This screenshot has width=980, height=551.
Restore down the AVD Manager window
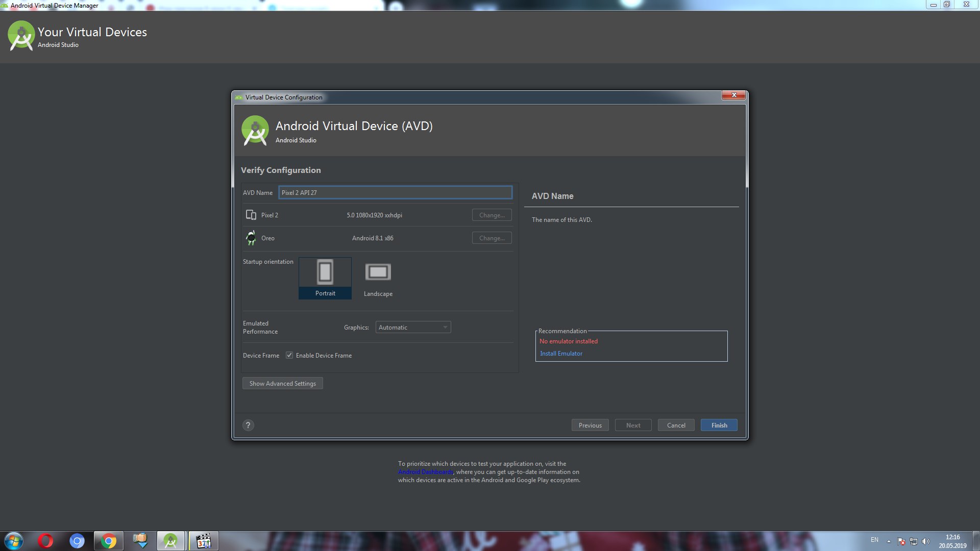(x=946, y=5)
